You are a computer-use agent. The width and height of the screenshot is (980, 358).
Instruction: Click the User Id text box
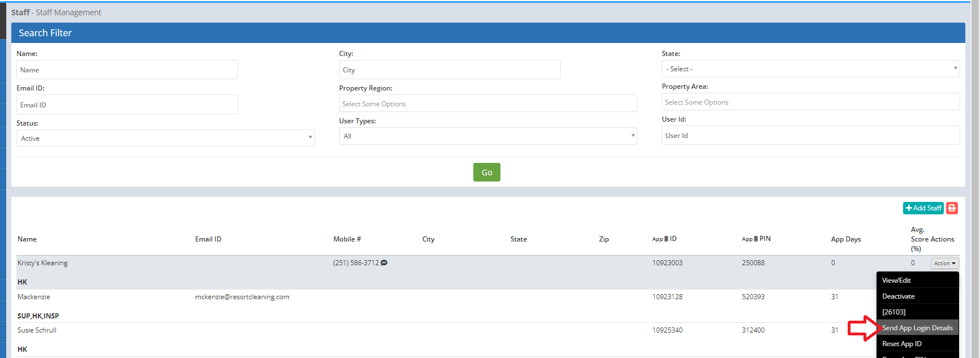point(810,136)
